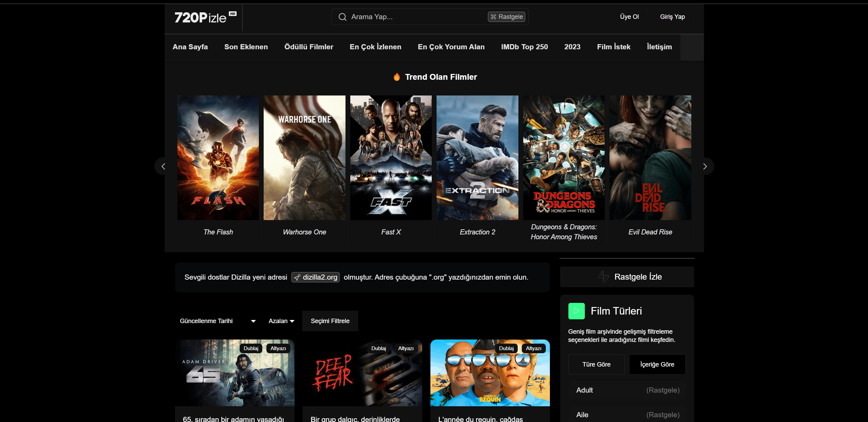Apply filters with Seçimi Filtrele
868x422 pixels.
[330, 321]
